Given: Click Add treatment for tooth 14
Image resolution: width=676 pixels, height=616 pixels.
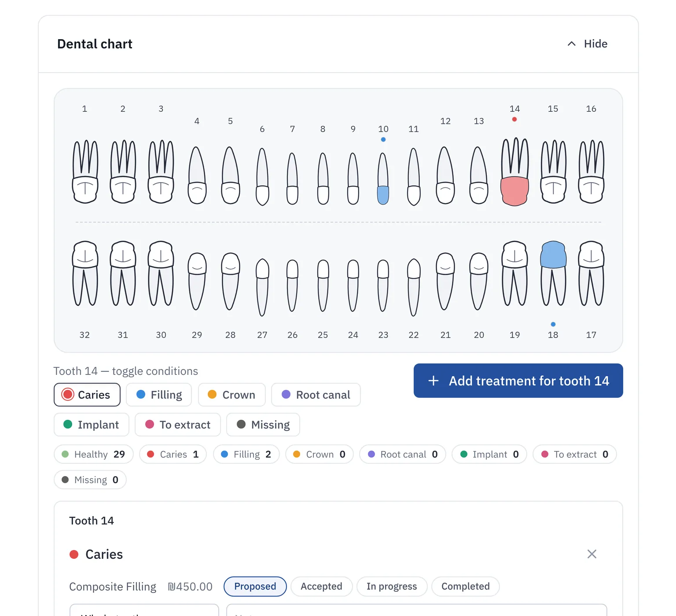Looking at the screenshot, I should pyautogui.click(x=518, y=381).
